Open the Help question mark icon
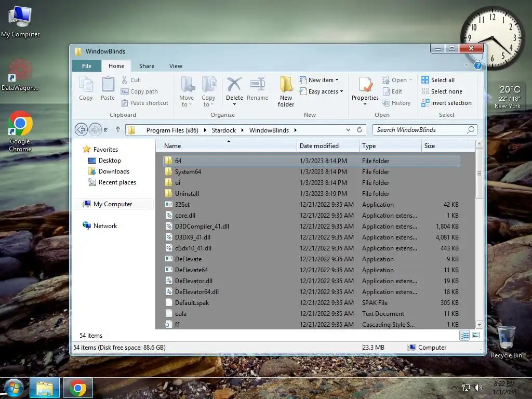This screenshot has height=399, width=532. [x=478, y=65]
